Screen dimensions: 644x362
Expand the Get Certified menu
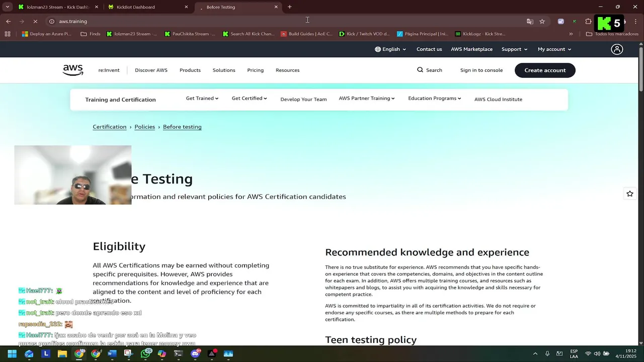249,99
